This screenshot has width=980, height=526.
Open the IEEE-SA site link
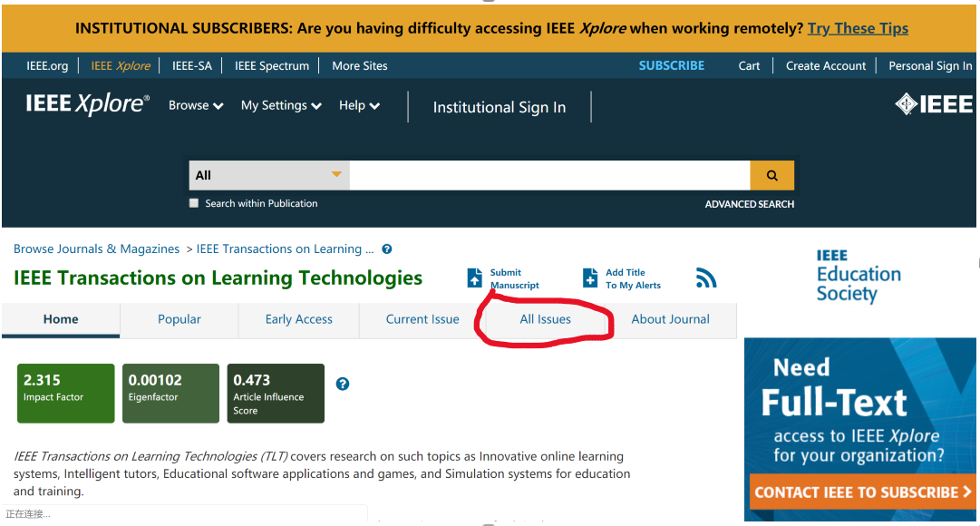pos(192,65)
